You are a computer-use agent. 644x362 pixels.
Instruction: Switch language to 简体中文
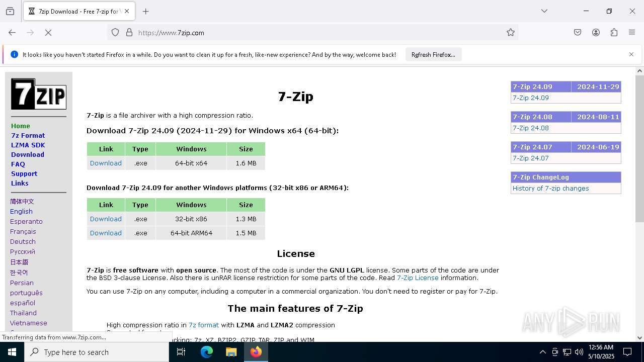tap(22, 201)
